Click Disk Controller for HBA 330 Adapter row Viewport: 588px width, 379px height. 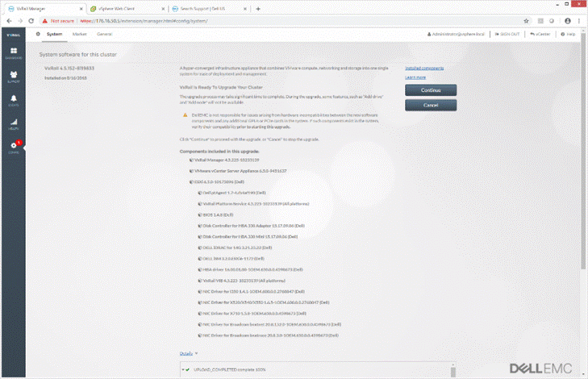coord(251,226)
